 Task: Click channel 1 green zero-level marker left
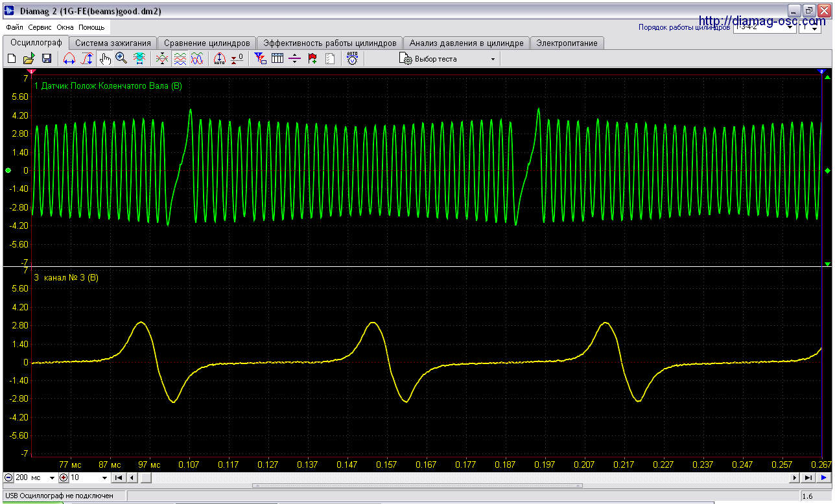tap(8, 170)
